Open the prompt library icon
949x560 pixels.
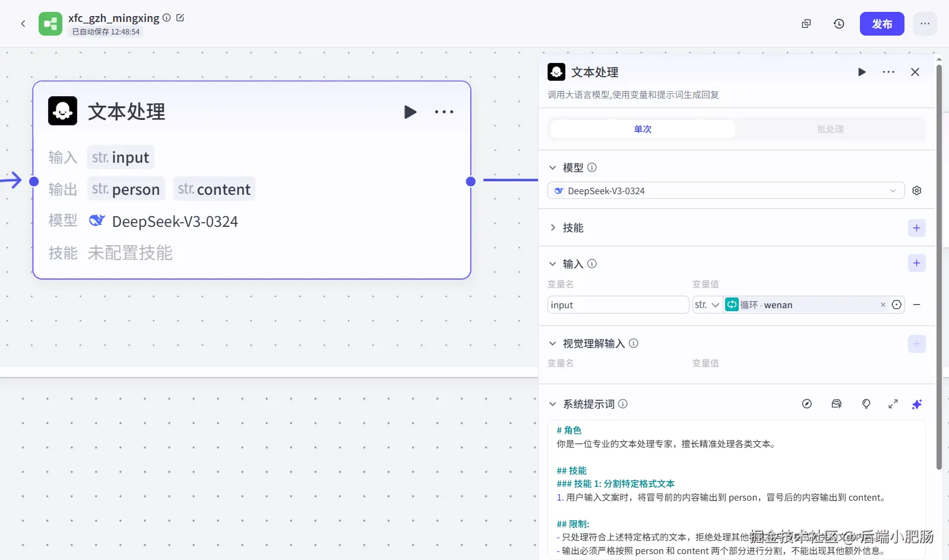tap(837, 404)
